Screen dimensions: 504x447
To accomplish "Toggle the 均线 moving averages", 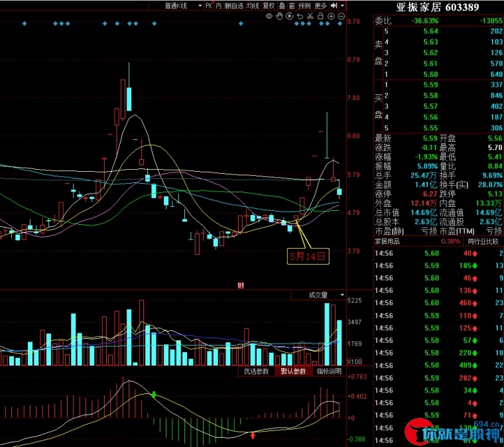I will pos(253,5).
